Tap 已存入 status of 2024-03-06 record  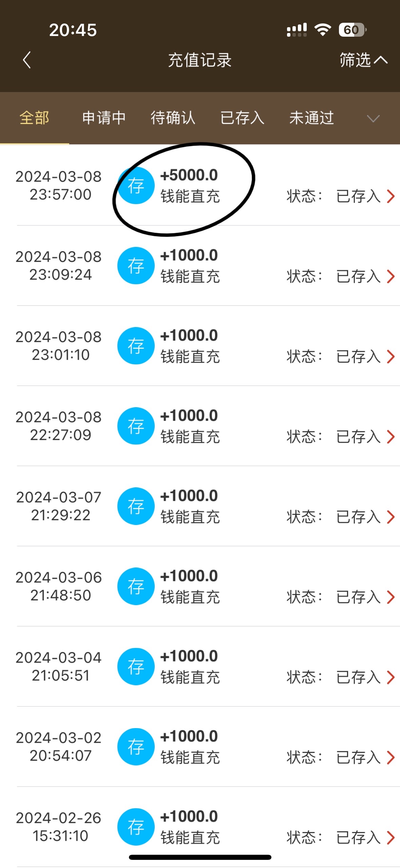[x=358, y=597]
